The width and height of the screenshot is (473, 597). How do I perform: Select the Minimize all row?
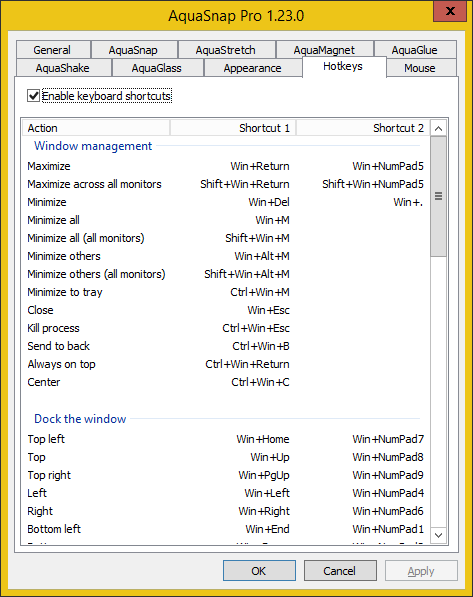coord(226,220)
